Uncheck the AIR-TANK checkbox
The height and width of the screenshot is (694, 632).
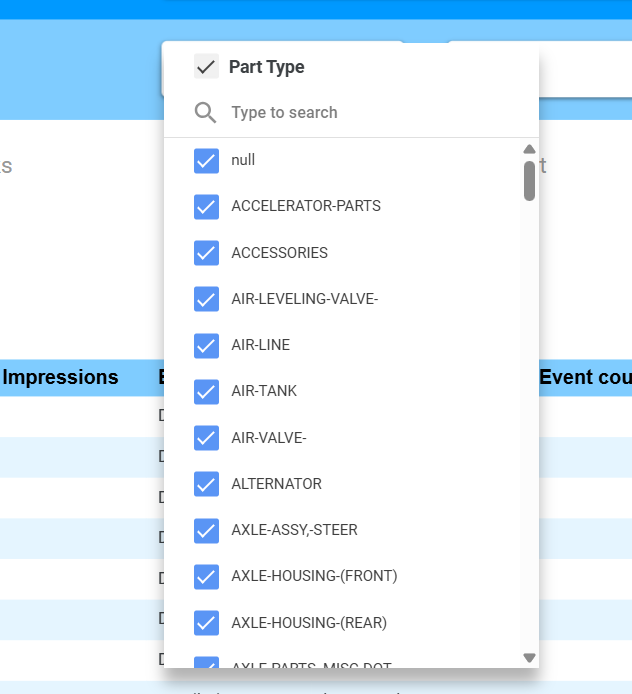coord(206,391)
